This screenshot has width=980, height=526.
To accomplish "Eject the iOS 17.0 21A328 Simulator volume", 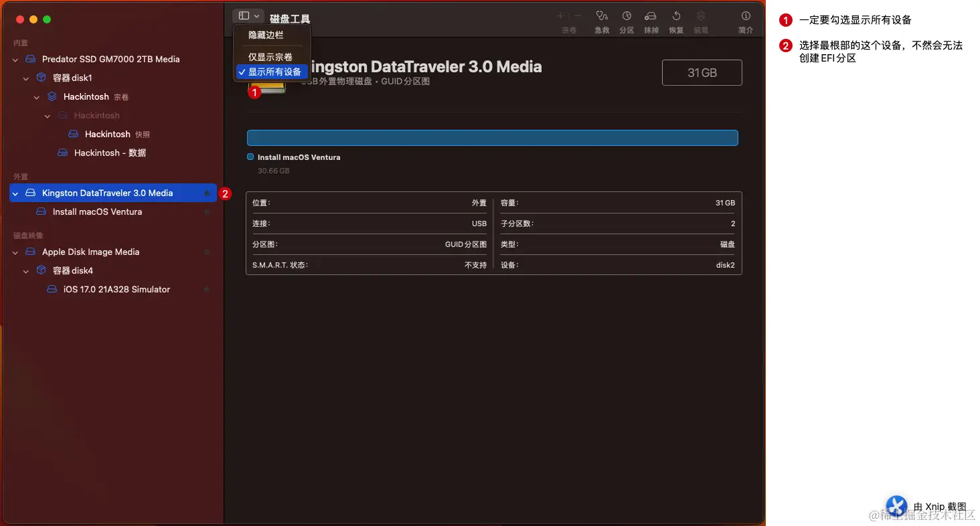I will tap(207, 290).
